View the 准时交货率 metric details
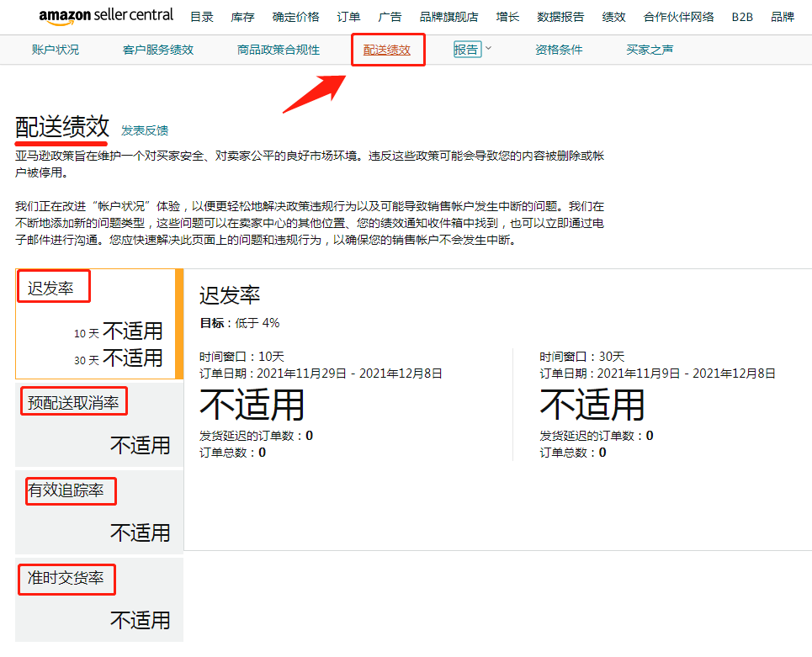Screen dimensions: 812x657 [66, 579]
